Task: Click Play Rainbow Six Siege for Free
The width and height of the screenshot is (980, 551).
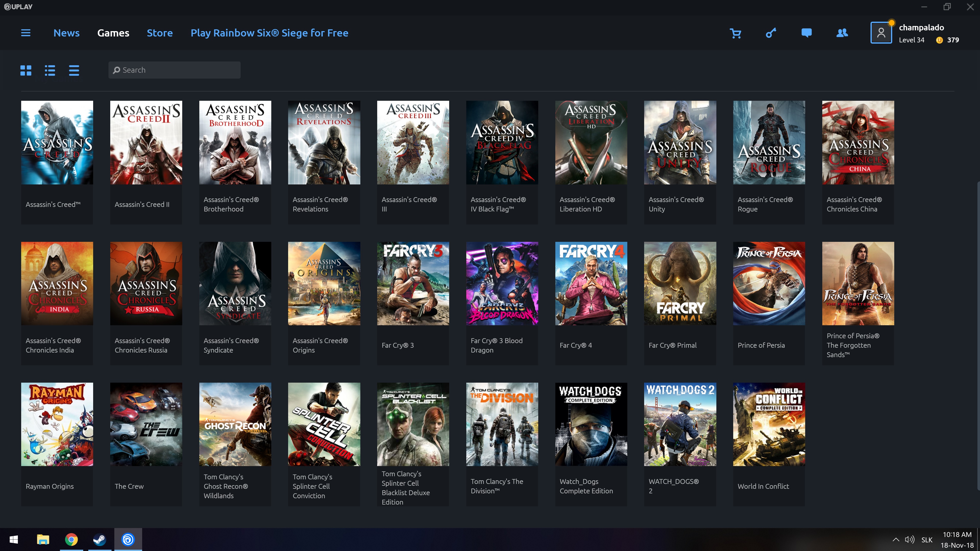Action: [269, 33]
